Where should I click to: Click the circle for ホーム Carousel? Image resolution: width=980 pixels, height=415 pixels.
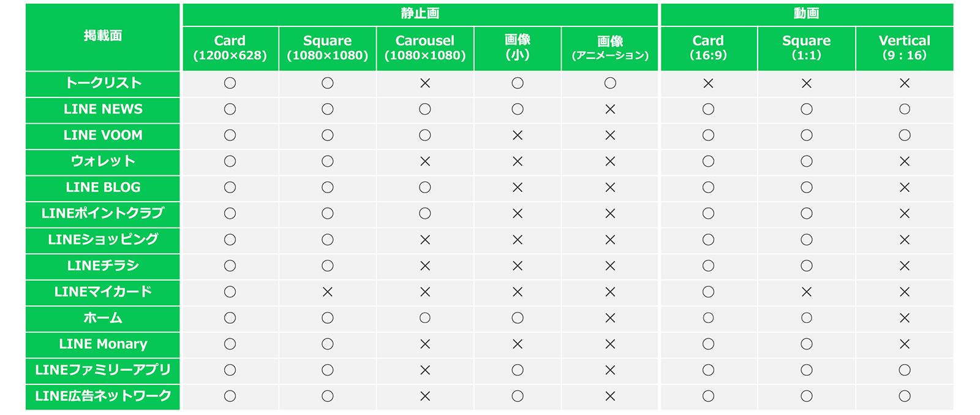pyautogui.click(x=425, y=318)
